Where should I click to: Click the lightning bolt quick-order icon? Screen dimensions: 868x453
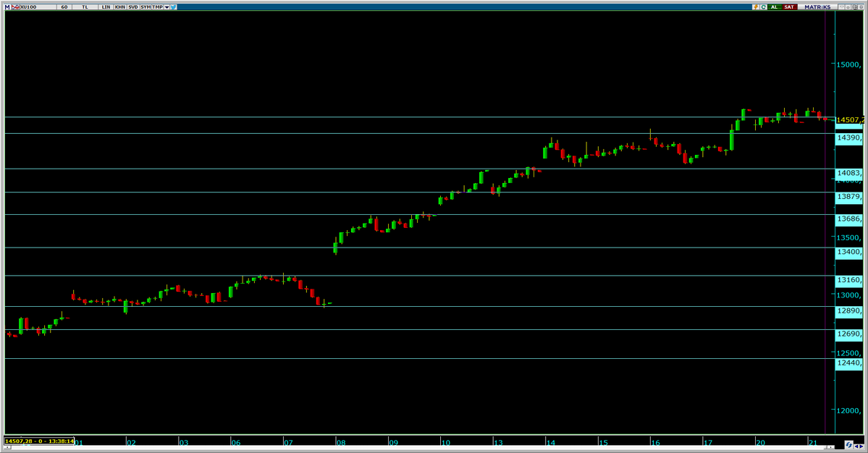pos(756,7)
